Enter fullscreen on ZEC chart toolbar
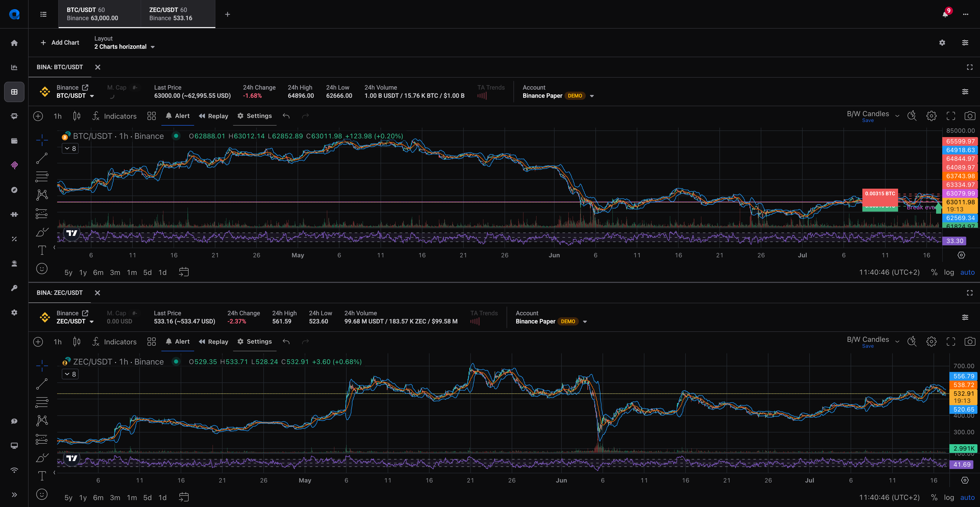 point(951,342)
